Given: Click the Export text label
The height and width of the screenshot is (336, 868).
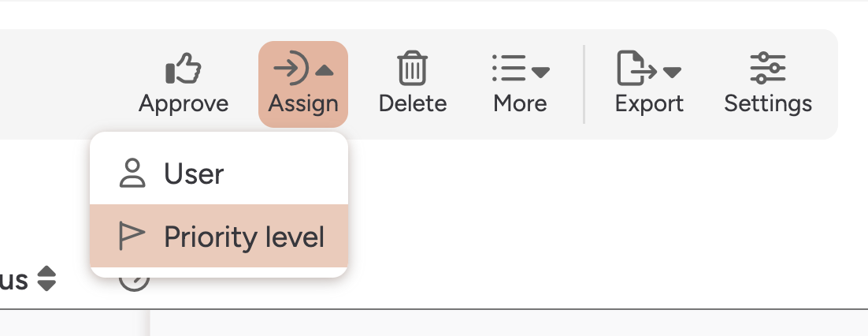Looking at the screenshot, I should point(649,103).
